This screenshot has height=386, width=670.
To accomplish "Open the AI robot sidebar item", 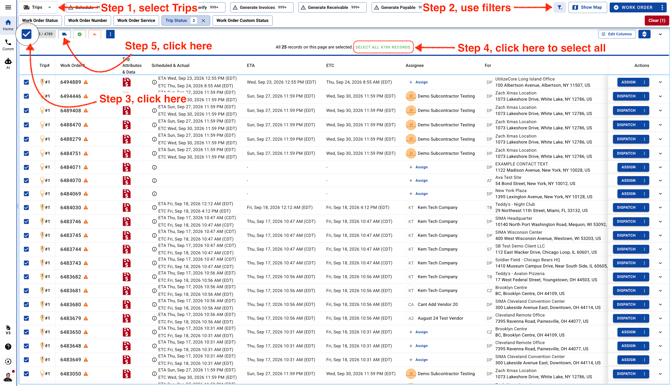I will 8,63.
